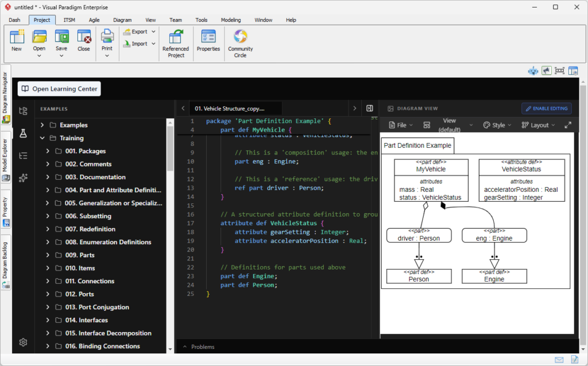Screen dimensions: 588x366
Task: Open the View (default) dropdown
Action: coord(454,125)
